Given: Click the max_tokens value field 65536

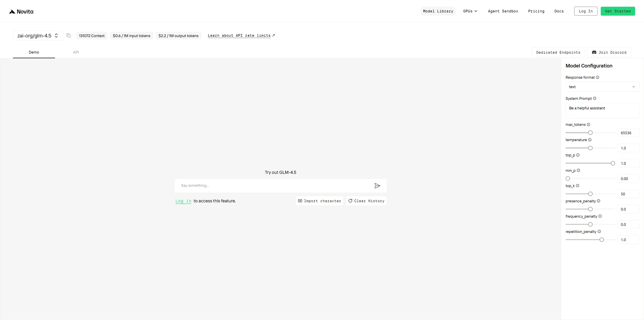Looking at the screenshot, I should 628,133.
